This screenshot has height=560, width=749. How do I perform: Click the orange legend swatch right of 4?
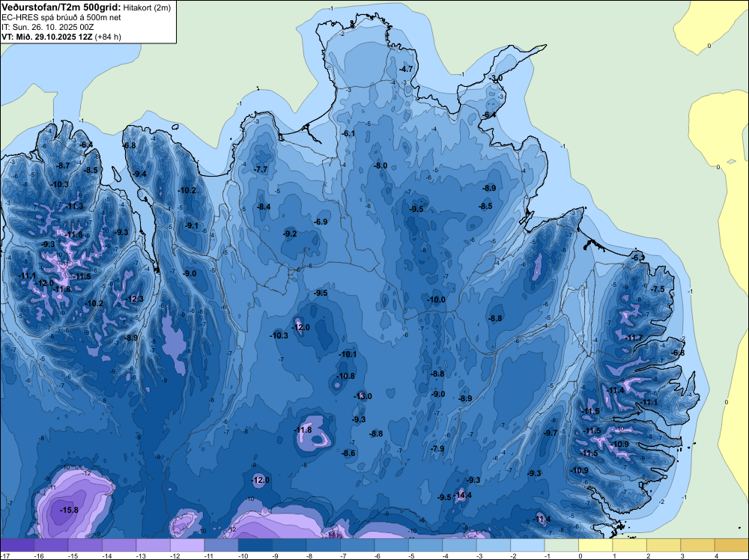(732, 545)
